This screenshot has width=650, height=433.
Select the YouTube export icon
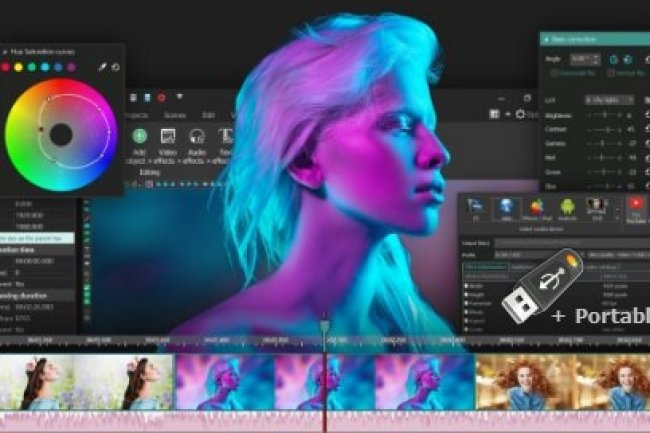click(x=636, y=209)
